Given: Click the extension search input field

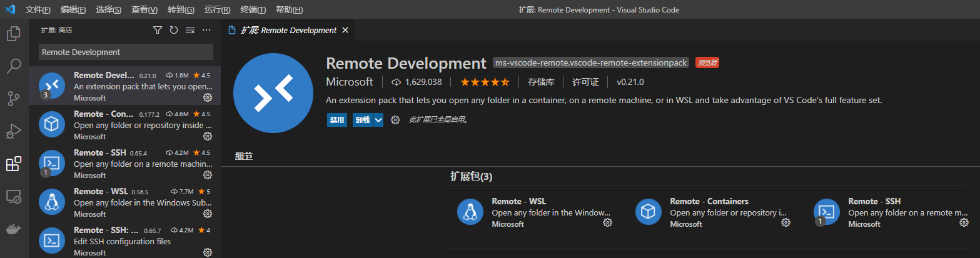Looking at the screenshot, I should pos(126,52).
